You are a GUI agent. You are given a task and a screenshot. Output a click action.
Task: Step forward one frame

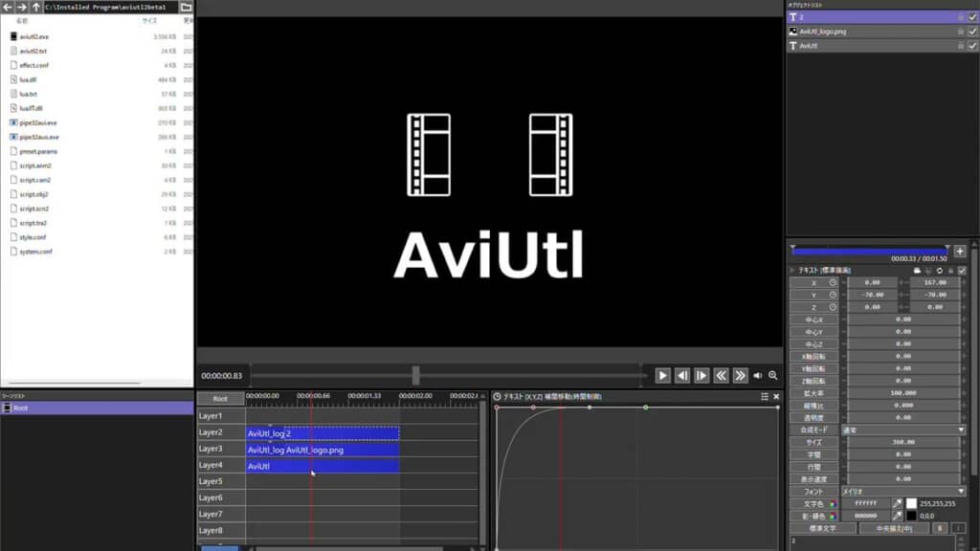702,375
